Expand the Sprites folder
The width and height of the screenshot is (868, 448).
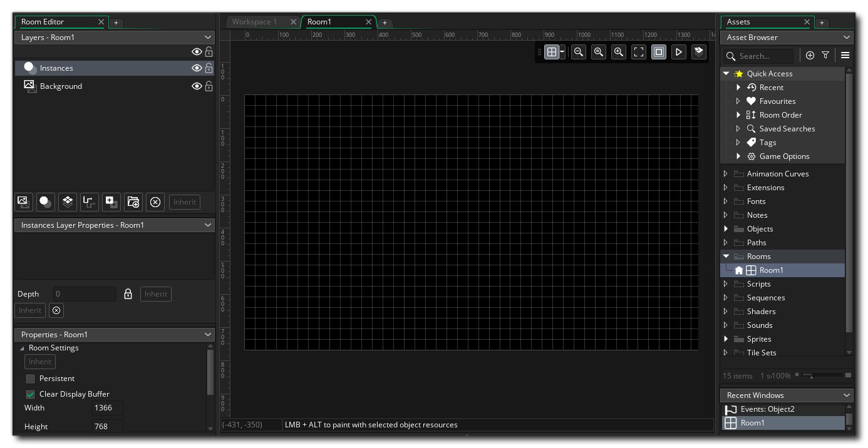726,339
